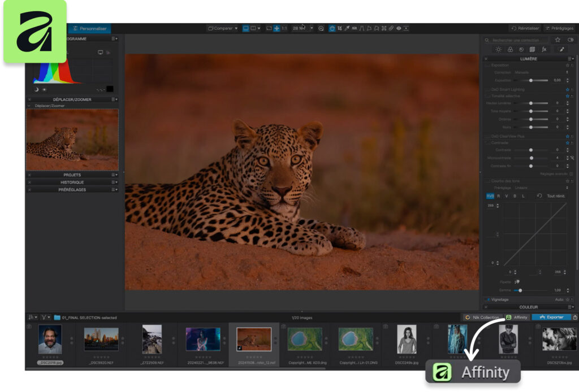Adjust the Hautes lumières slider handle

pyautogui.click(x=531, y=103)
